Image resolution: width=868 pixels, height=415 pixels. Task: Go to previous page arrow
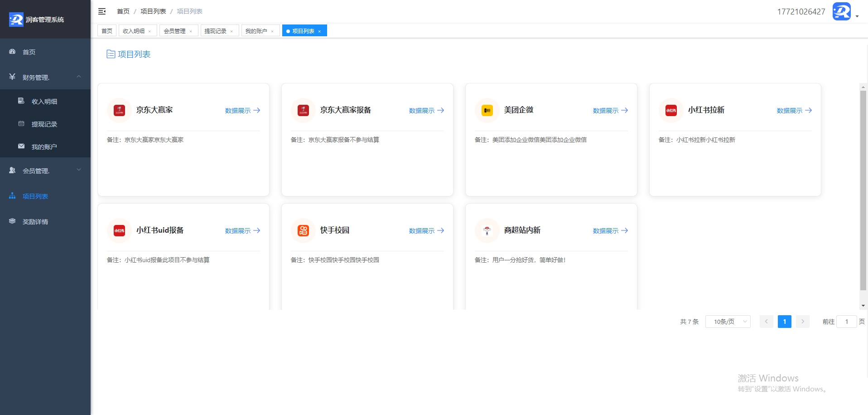766,322
